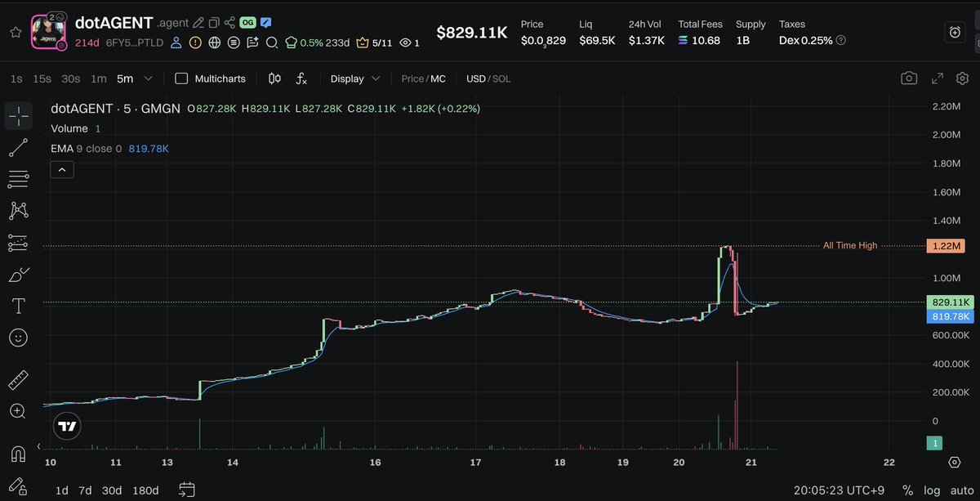Toggle the log scale
This screenshot has height=501, width=980.
(932, 490)
